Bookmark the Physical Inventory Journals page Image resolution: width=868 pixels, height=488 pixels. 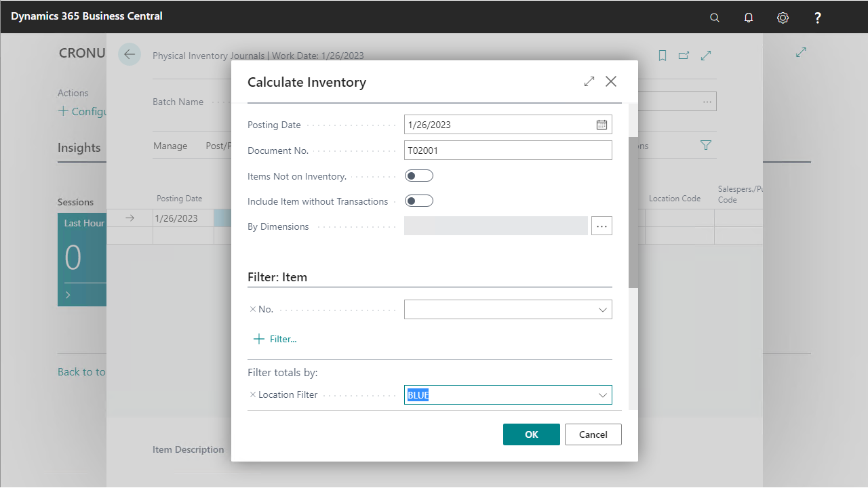(663, 56)
